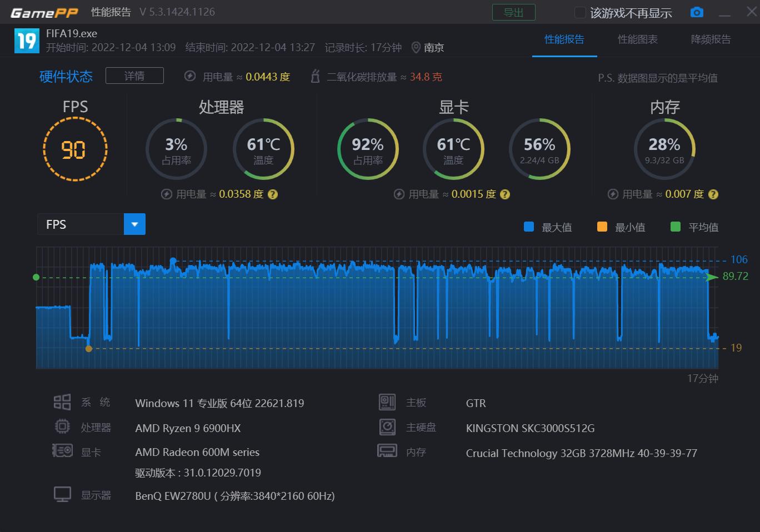Click the camera screenshot icon in title bar
This screenshot has width=760, height=532.
[x=697, y=12]
